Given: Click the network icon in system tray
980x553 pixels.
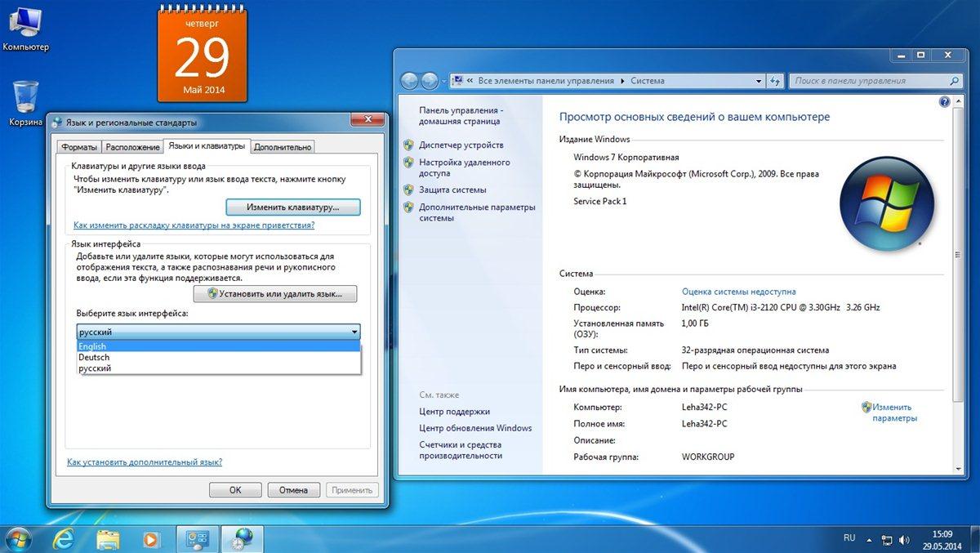Looking at the screenshot, I should (x=886, y=539).
